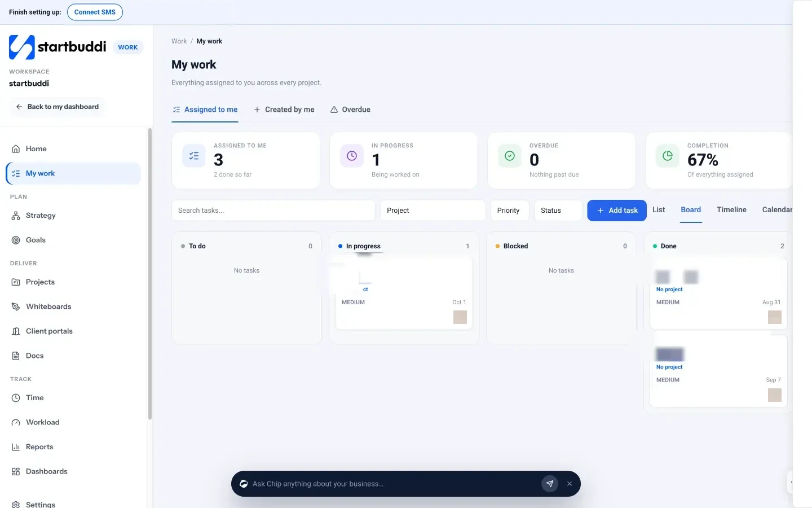Switch to List view

pos(659,210)
